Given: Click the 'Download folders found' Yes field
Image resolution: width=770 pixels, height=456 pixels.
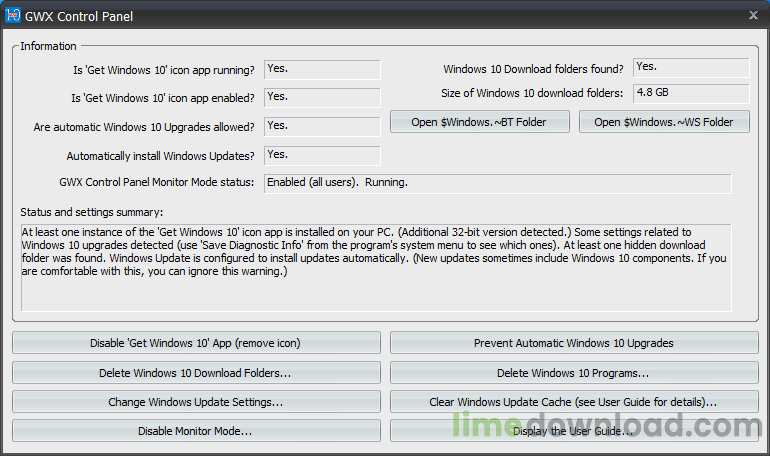Looking at the screenshot, I should coord(691,68).
